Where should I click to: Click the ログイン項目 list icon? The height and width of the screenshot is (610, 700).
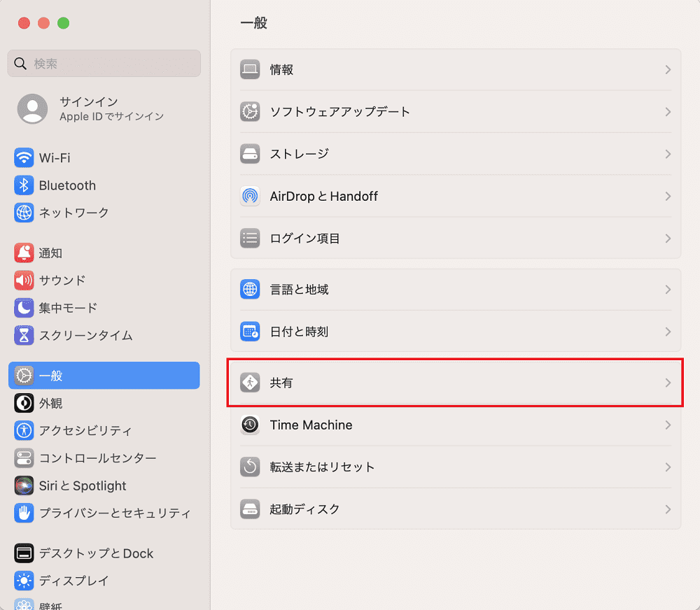pyautogui.click(x=250, y=239)
